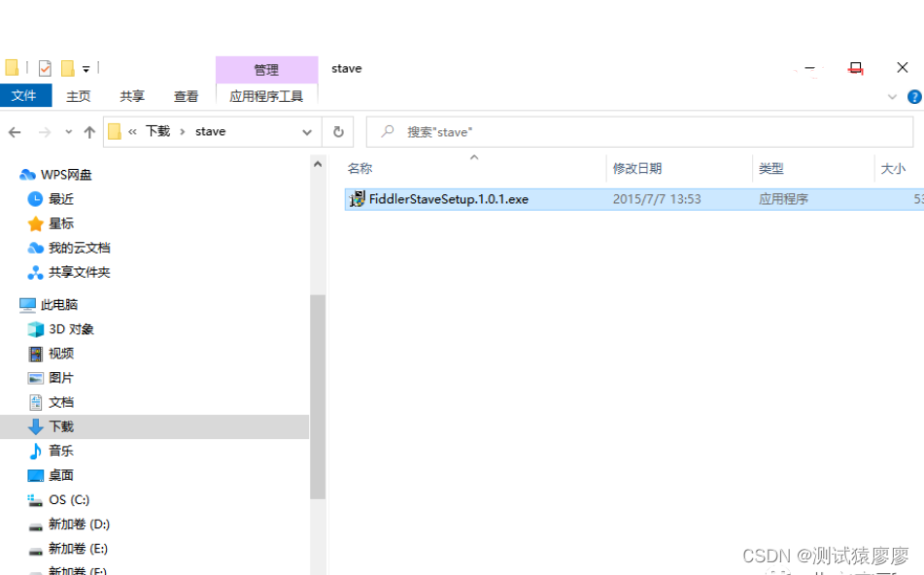Open the recent locations dropdown arrow
This screenshot has width=924, height=575.
tap(69, 132)
